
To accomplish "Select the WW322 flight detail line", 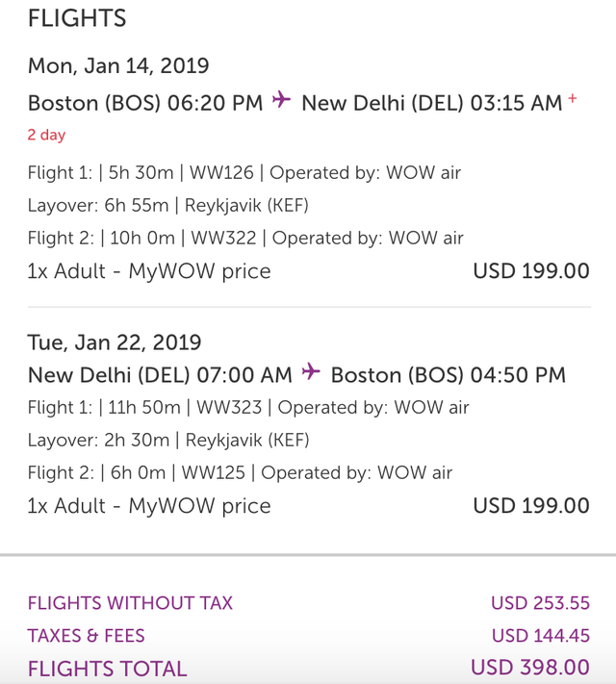I will (x=245, y=239).
